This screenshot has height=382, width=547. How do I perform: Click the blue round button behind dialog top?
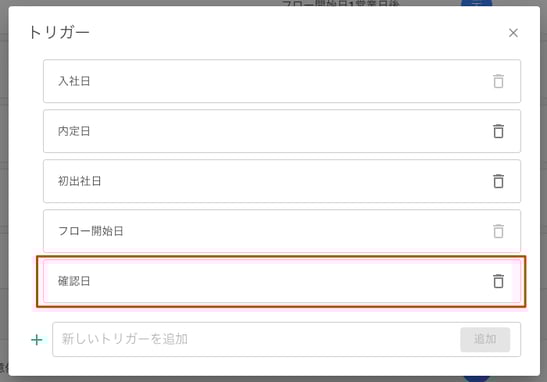pyautogui.click(x=477, y=3)
